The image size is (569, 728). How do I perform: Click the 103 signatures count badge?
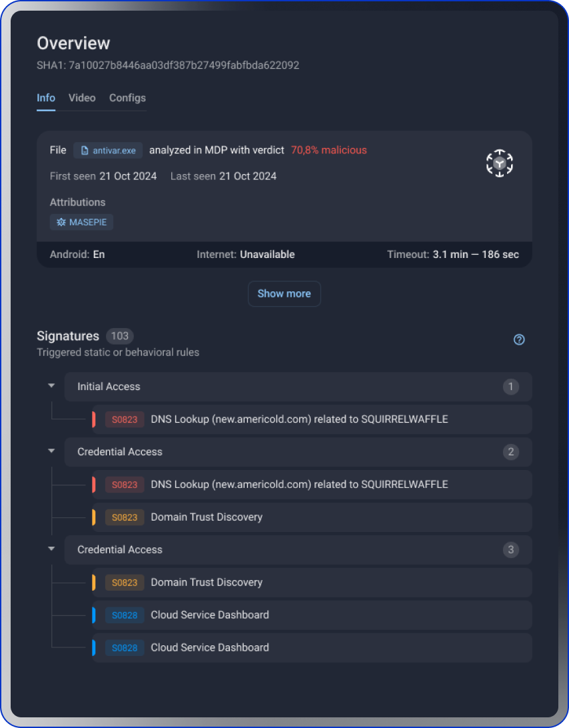click(119, 336)
